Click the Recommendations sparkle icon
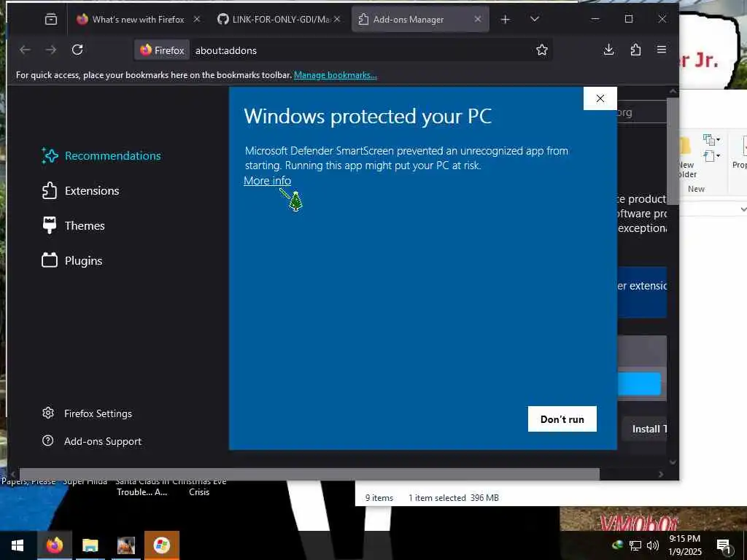This screenshot has width=747, height=560. pos(50,156)
